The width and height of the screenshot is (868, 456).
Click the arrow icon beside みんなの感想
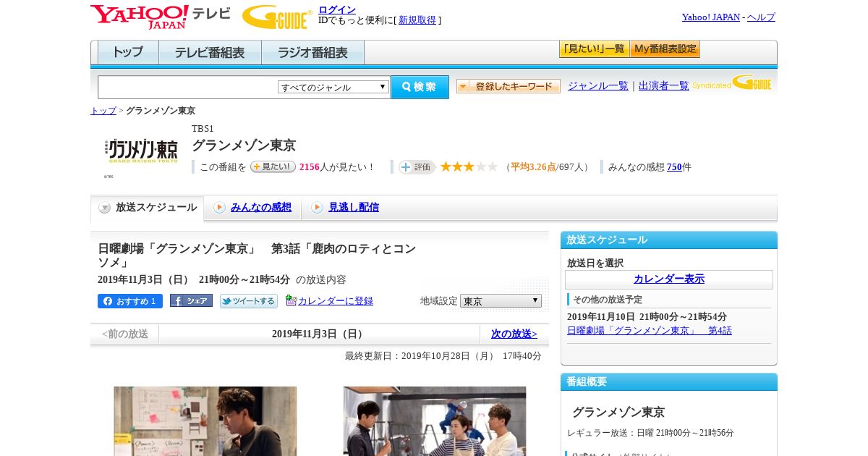pos(219,208)
